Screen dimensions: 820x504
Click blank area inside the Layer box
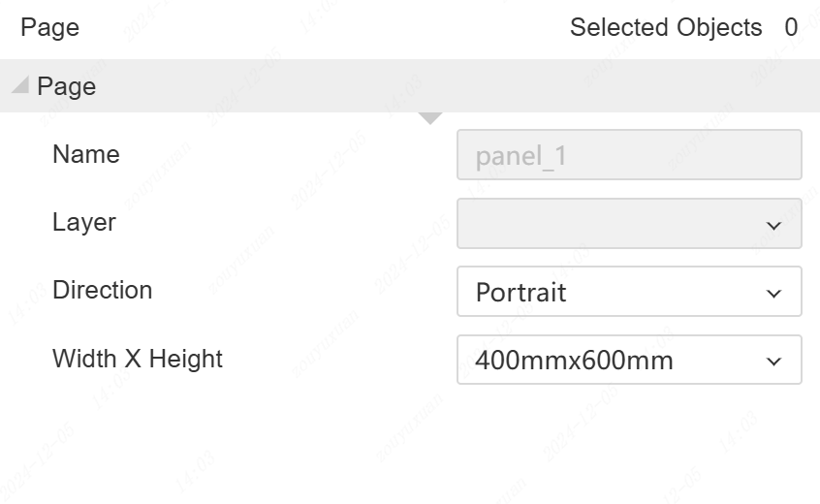pos(601,223)
